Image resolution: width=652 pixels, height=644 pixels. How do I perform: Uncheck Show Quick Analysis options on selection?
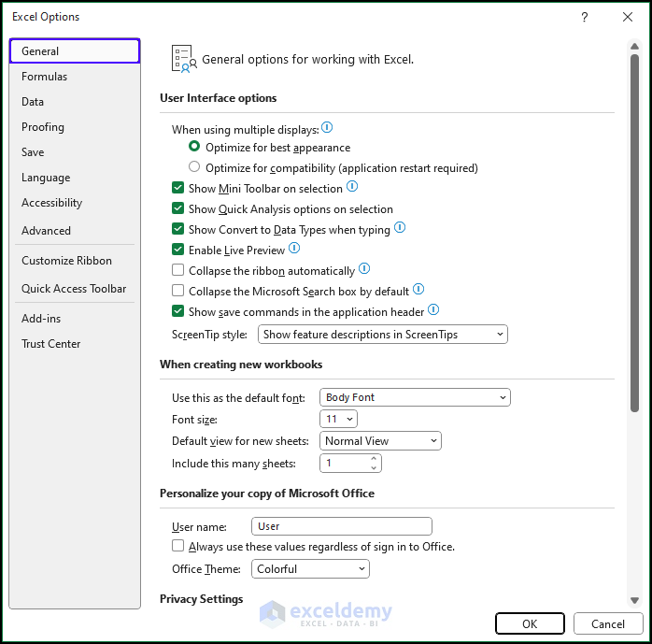click(178, 208)
